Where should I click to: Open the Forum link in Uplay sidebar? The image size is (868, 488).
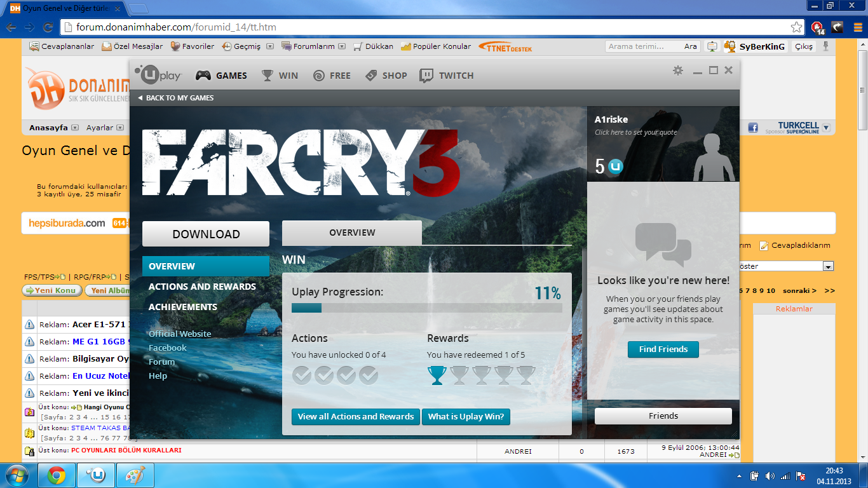[x=161, y=362]
